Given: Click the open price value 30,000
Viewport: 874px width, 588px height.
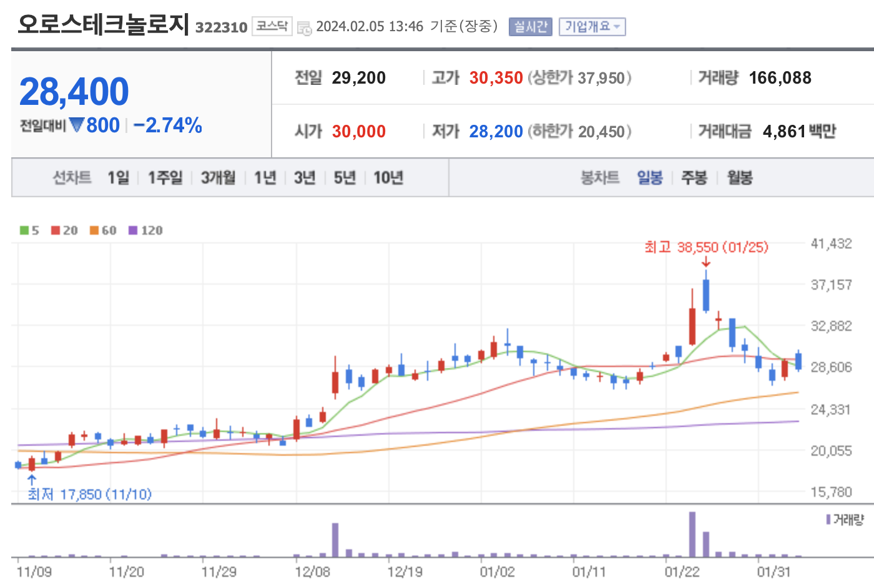Looking at the screenshot, I should (359, 132).
